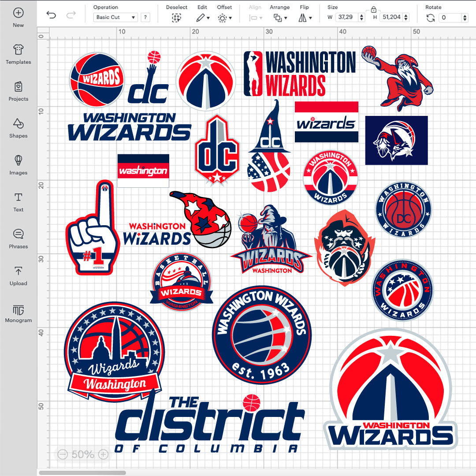Click the Upload icon
Image resolution: width=476 pixels, height=476 pixels.
[x=19, y=275]
